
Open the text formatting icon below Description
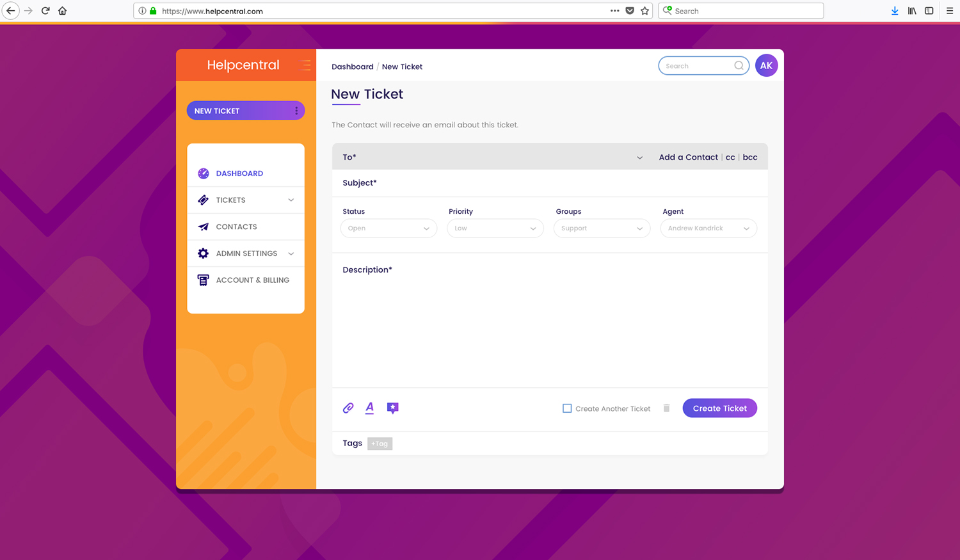point(370,408)
